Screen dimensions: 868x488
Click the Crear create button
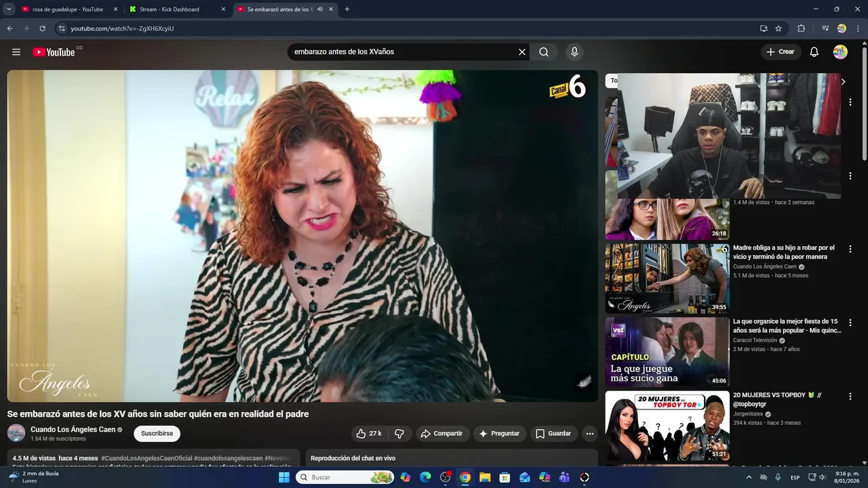[x=781, y=52]
